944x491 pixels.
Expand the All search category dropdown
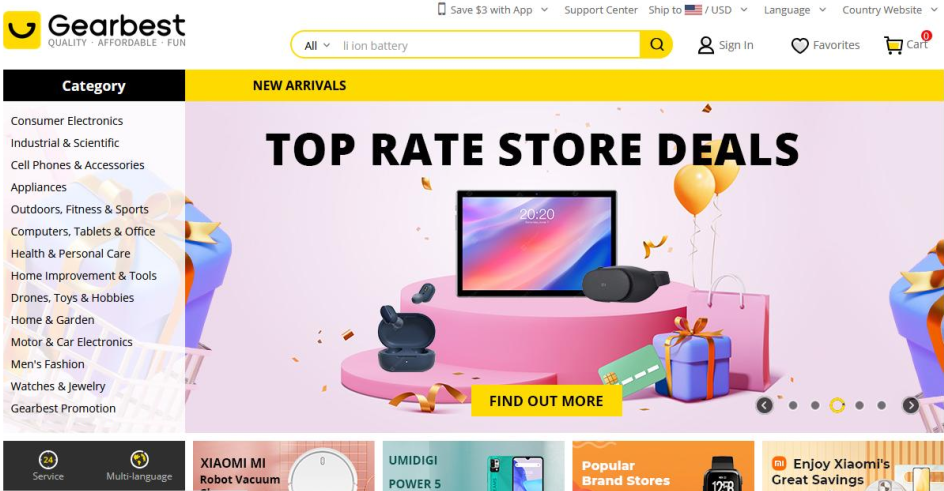point(317,46)
